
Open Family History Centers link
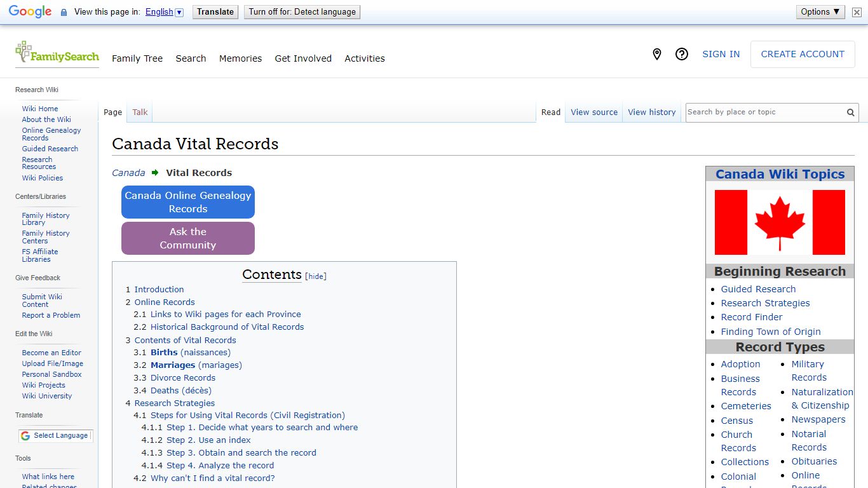point(46,237)
